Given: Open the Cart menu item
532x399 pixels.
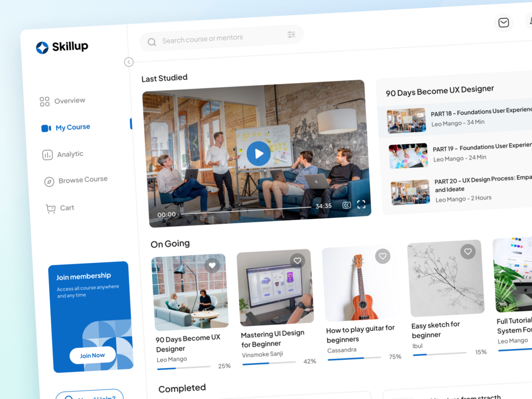Looking at the screenshot, I should point(60,208).
